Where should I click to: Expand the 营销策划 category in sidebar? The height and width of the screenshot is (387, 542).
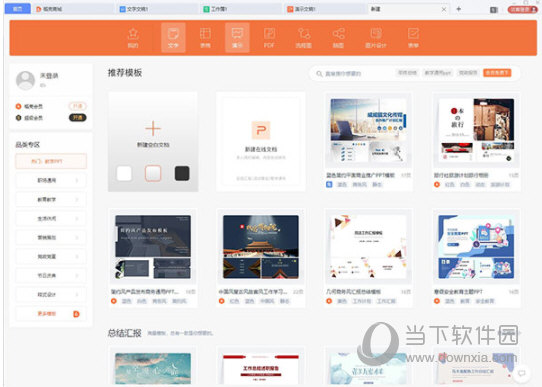tap(51, 237)
